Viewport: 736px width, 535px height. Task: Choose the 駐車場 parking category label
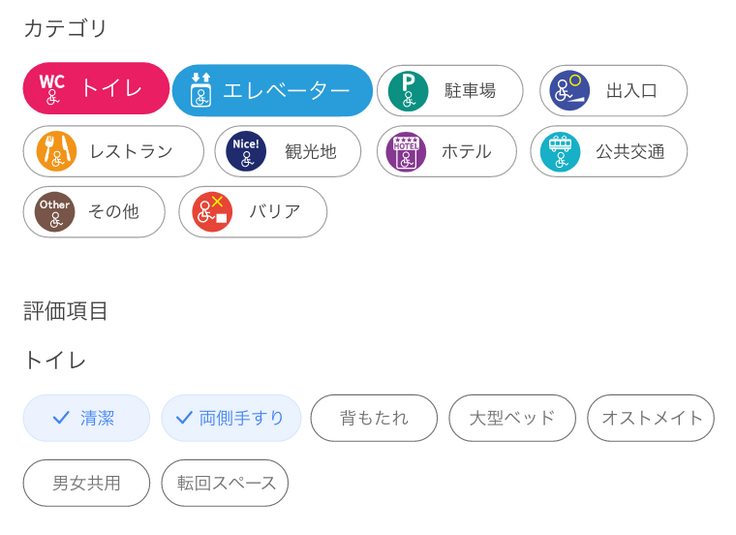coord(470,91)
